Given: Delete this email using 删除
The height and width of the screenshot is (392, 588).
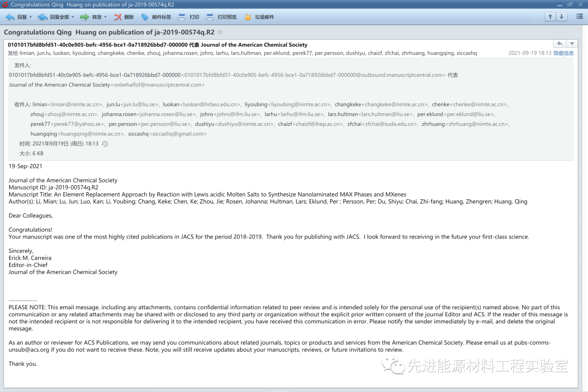Looking at the screenshot, I should click(x=124, y=17).
